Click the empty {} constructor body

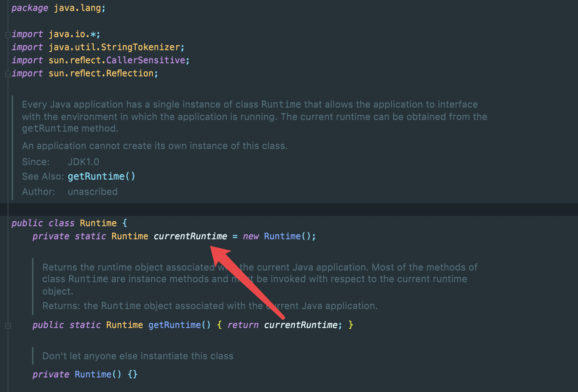click(x=133, y=375)
